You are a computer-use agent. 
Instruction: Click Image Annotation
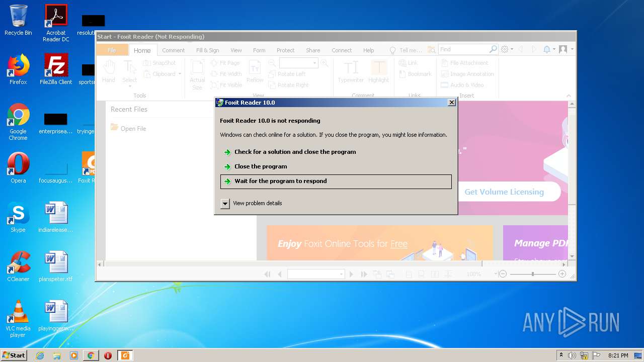[467, 74]
